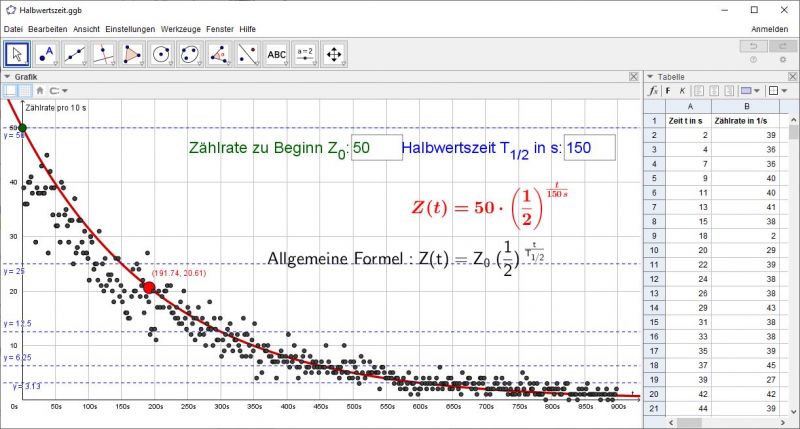Toggle axes display in Grafik style bar
The width and height of the screenshot is (800, 429).
(10, 91)
